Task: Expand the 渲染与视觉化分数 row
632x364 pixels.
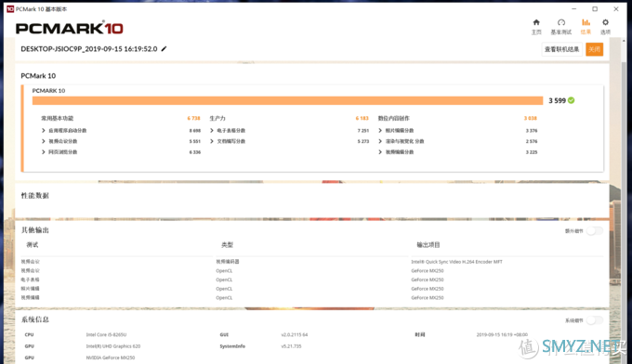Action: click(458, 141)
